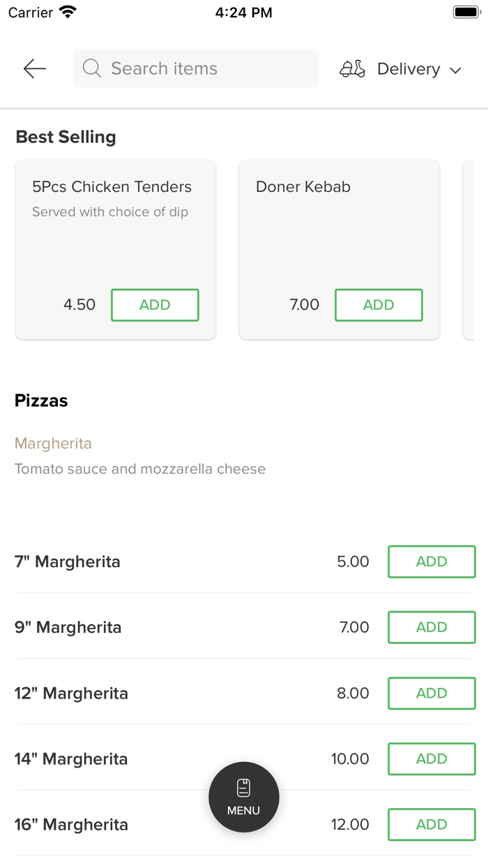Open the 5Pcs Chicken Tenders card
The height and width of the screenshot is (868, 488).
point(115,230)
